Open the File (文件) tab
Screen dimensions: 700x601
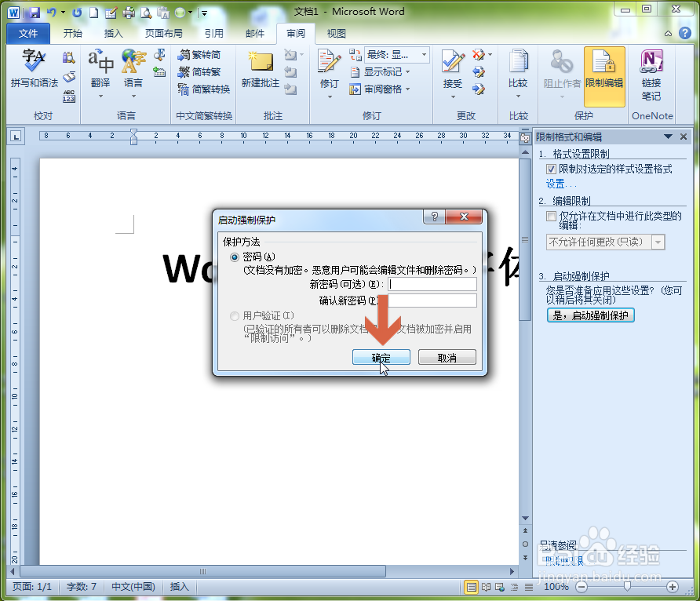(28, 34)
